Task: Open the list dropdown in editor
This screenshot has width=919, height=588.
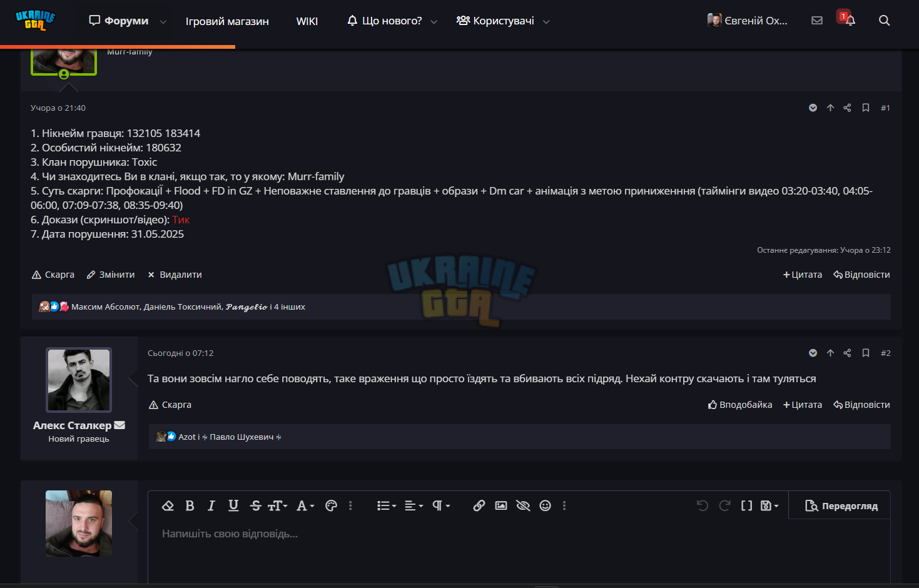Action: point(387,505)
